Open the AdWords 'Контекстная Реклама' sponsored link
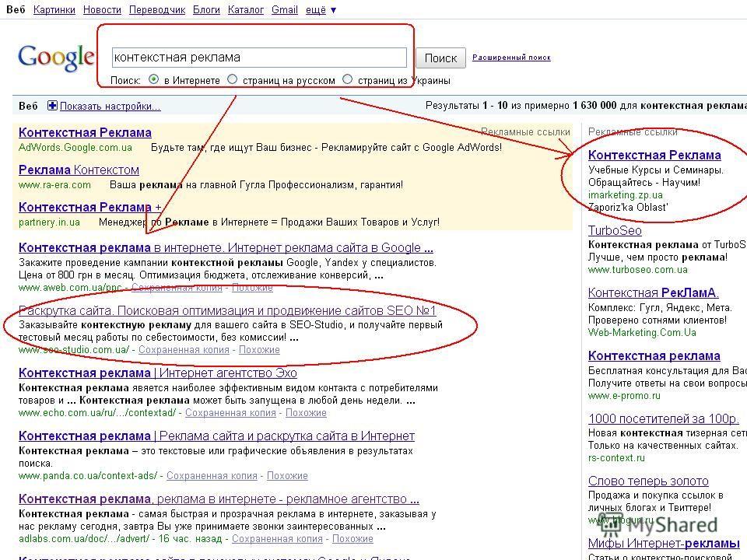 pyautogui.click(x=85, y=132)
